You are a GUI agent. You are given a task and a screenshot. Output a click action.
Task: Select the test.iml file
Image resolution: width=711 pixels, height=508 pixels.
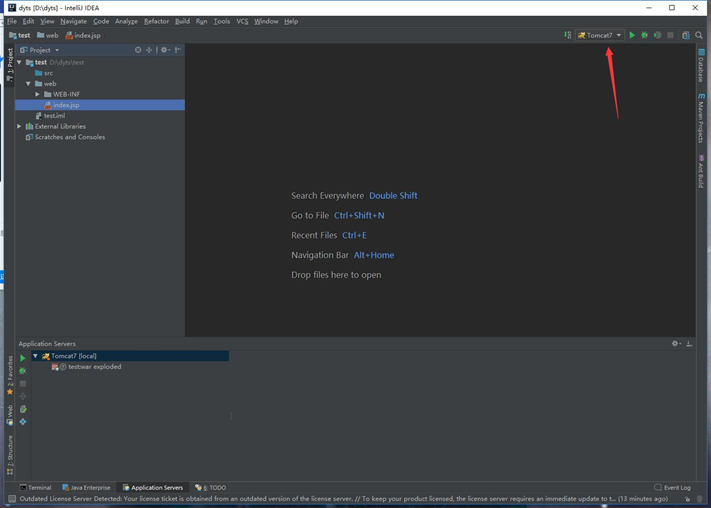[x=50, y=116]
